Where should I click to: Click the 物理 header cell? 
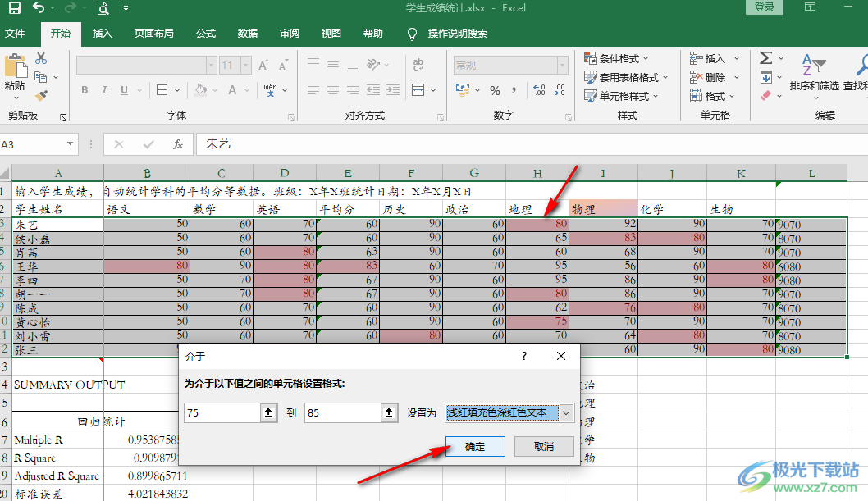(x=603, y=209)
